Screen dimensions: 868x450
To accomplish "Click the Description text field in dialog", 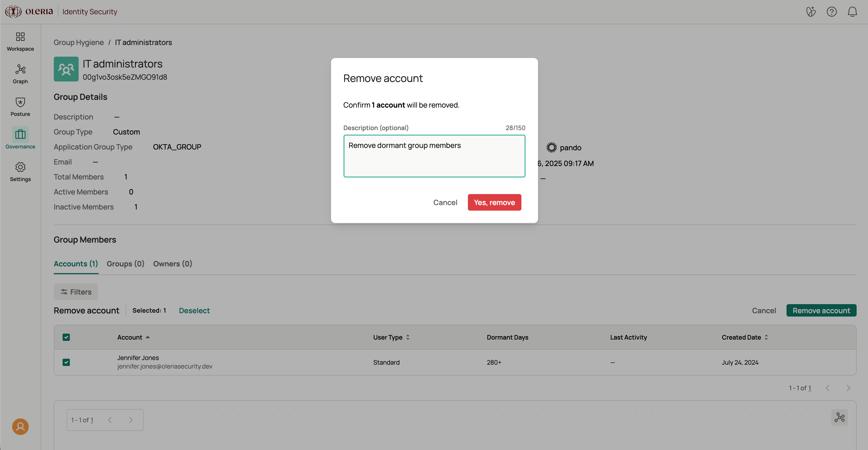I will [434, 156].
